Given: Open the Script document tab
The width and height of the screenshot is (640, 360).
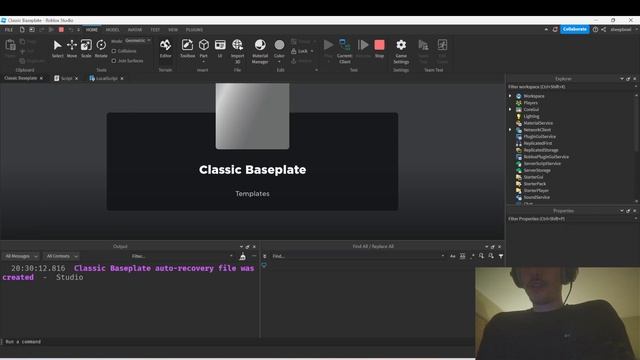Looking at the screenshot, I should pos(66,78).
